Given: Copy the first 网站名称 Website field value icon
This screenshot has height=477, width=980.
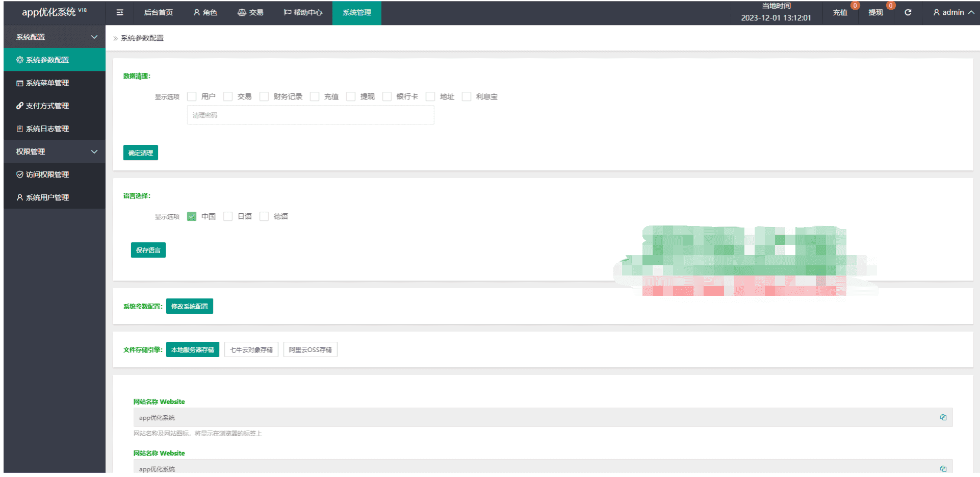Looking at the screenshot, I should [x=943, y=417].
